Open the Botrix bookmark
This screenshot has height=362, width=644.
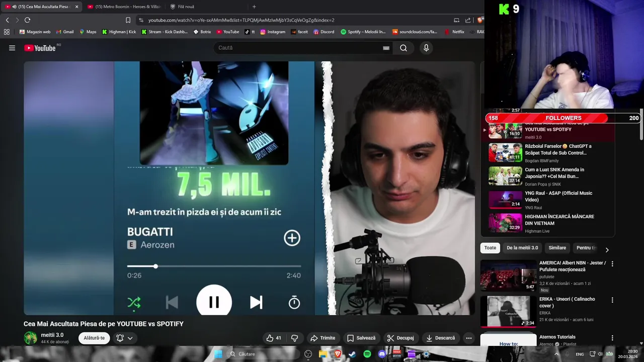[x=202, y=32]
